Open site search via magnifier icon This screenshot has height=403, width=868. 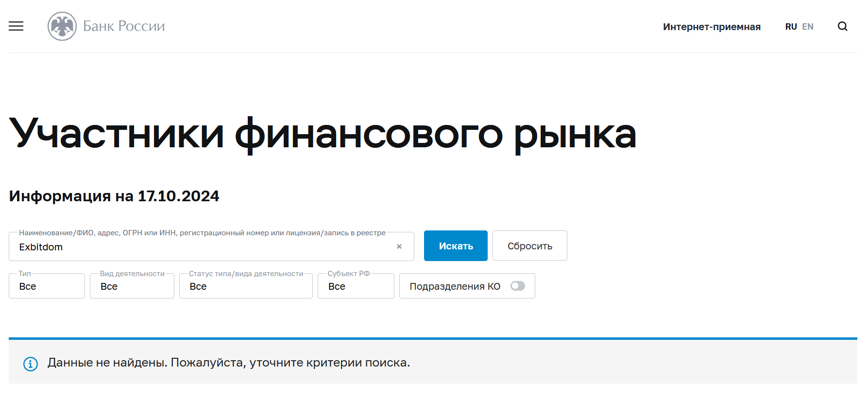[843, 26]
